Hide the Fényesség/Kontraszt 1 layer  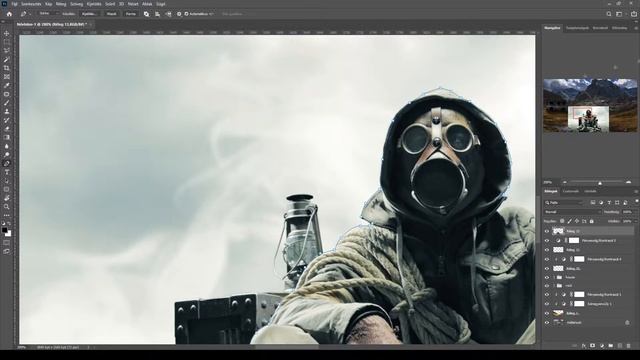(x=547, y=294)
